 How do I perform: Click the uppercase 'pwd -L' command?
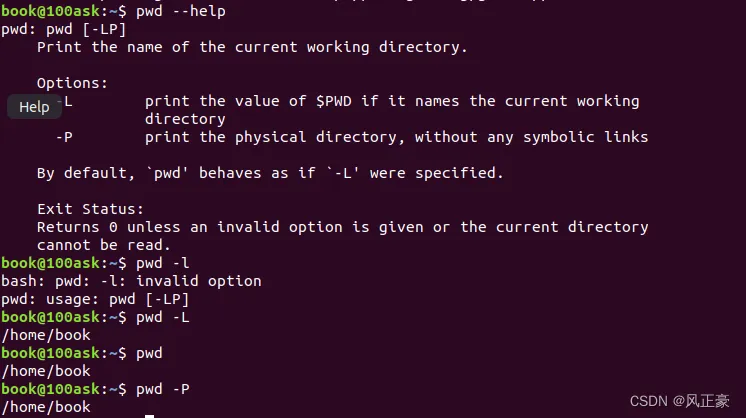[162, 317]
